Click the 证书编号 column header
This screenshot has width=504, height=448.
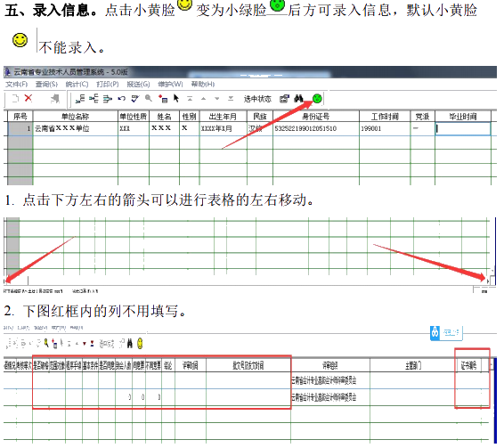[469, 365]
